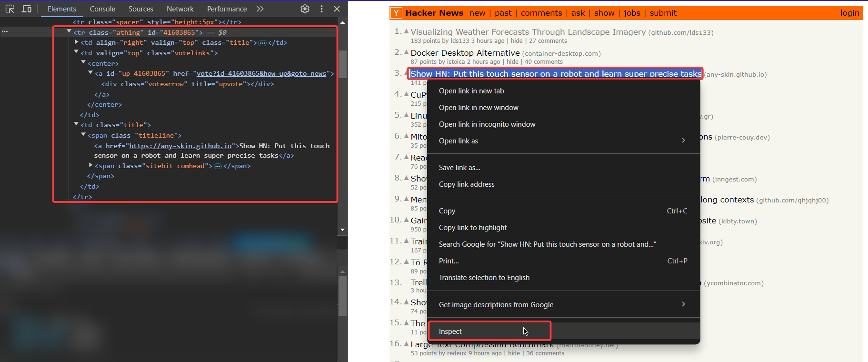
Task: Open the past link in header
Action: pyautogui.click(x=503, y=13)
